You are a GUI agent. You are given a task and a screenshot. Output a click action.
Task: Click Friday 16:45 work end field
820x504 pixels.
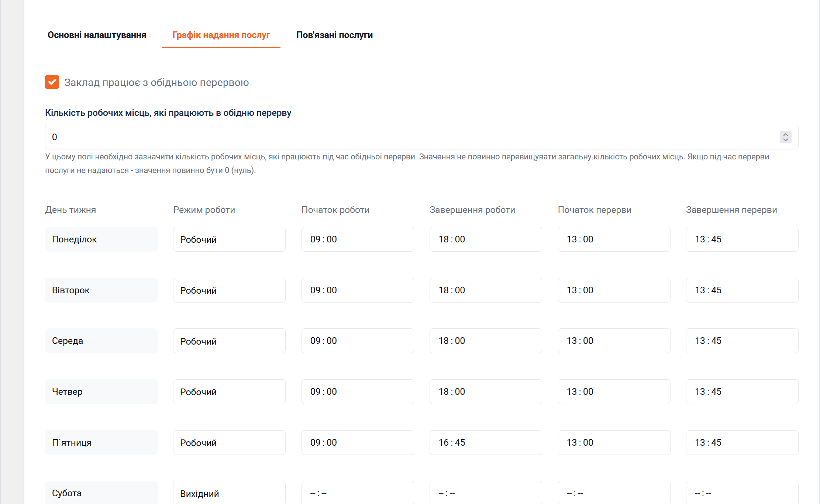485,443
